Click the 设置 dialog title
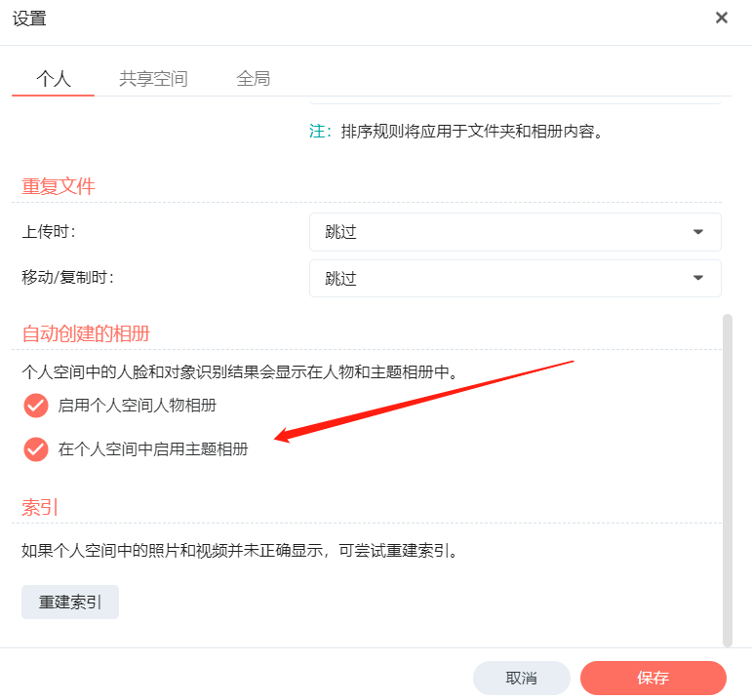The image size is (752, 700). 29,19
